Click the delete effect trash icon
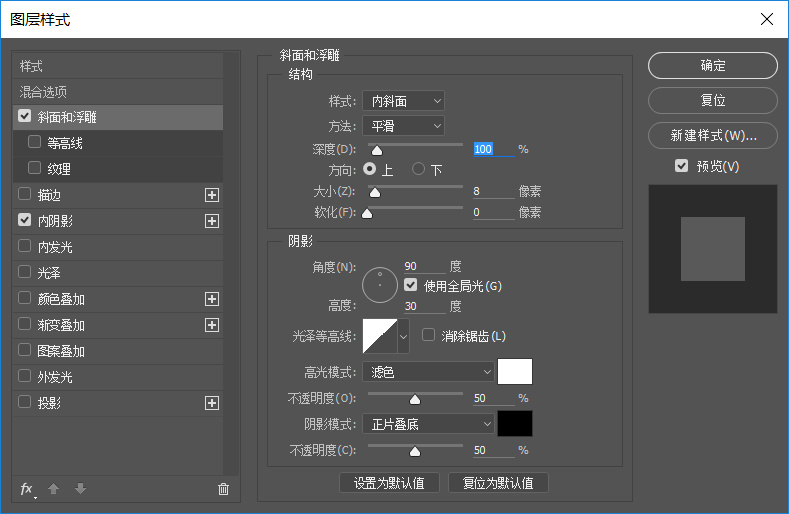This screenshot has width=789, height=514. click(223, 489)
